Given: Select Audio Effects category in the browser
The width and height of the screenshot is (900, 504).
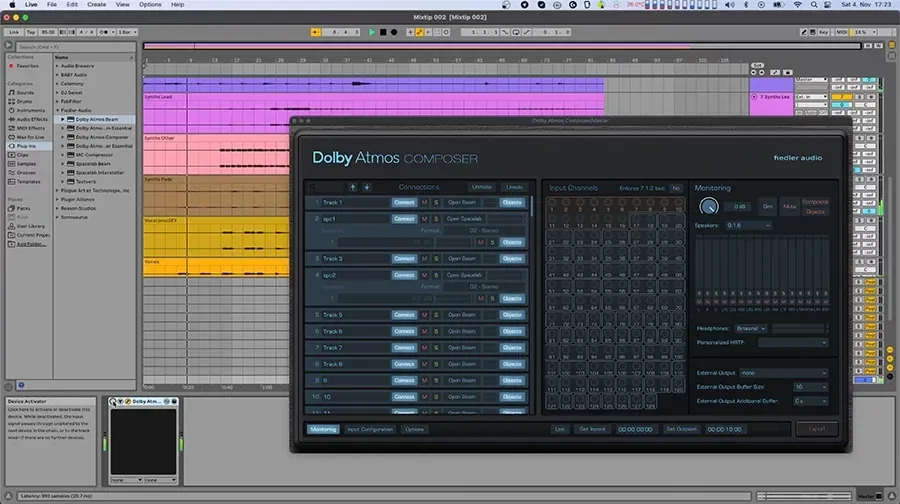Looking at the screenshot, I should pos(28,119).
